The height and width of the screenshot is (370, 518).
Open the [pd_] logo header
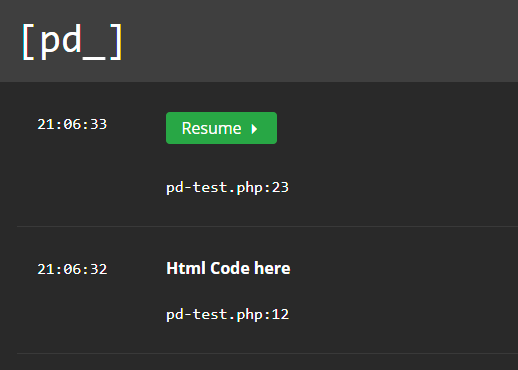tap(72, 42)
